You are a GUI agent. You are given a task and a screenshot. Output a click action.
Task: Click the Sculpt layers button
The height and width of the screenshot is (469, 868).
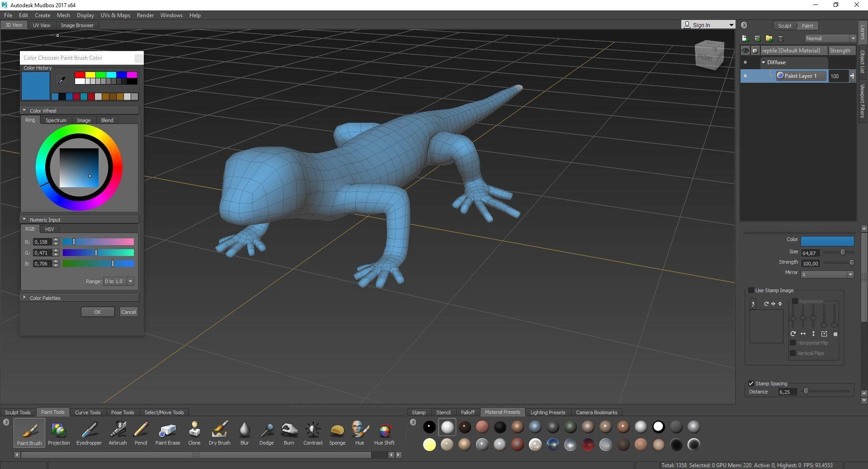784,26
